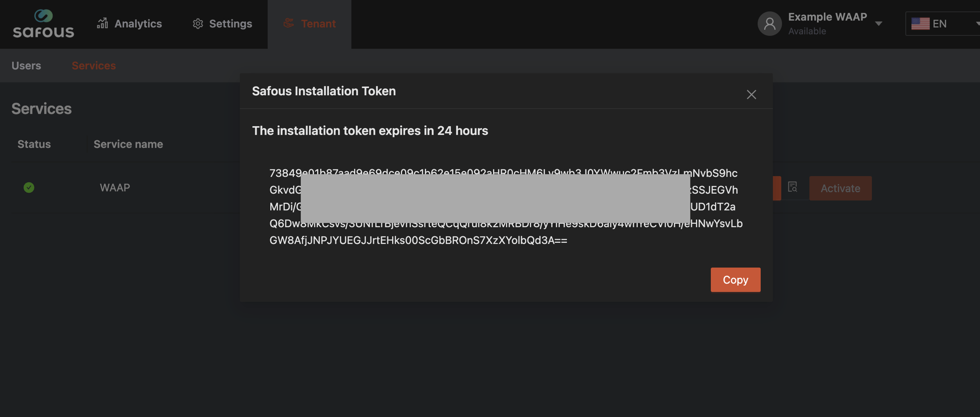
Task: Close the Safous Installation Token dialog
Action: click(751, 94)
